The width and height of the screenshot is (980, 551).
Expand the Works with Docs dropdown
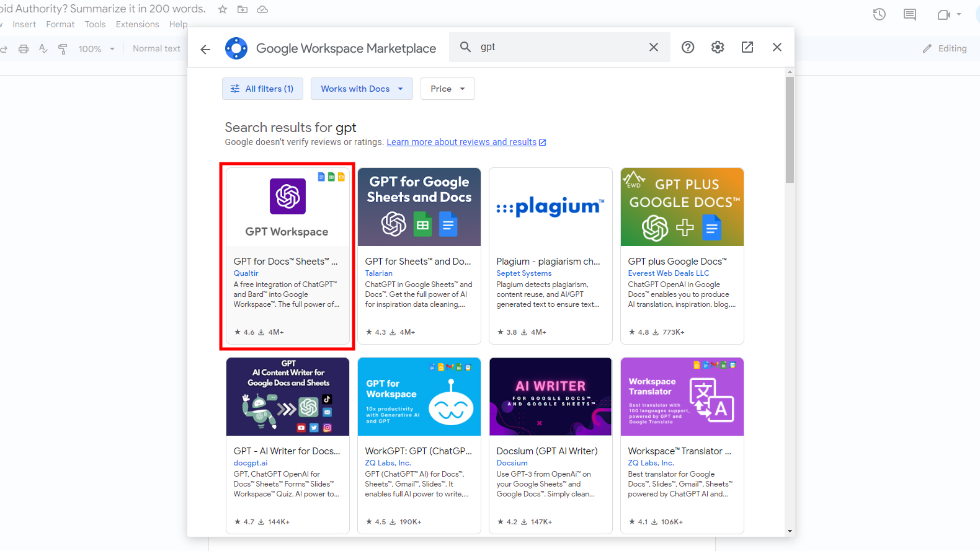362,89
